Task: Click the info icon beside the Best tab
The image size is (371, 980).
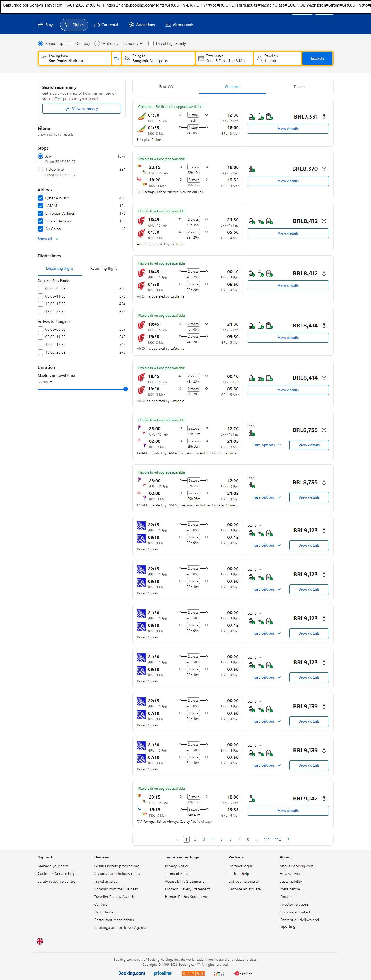Action: click(x=171, y=87)
